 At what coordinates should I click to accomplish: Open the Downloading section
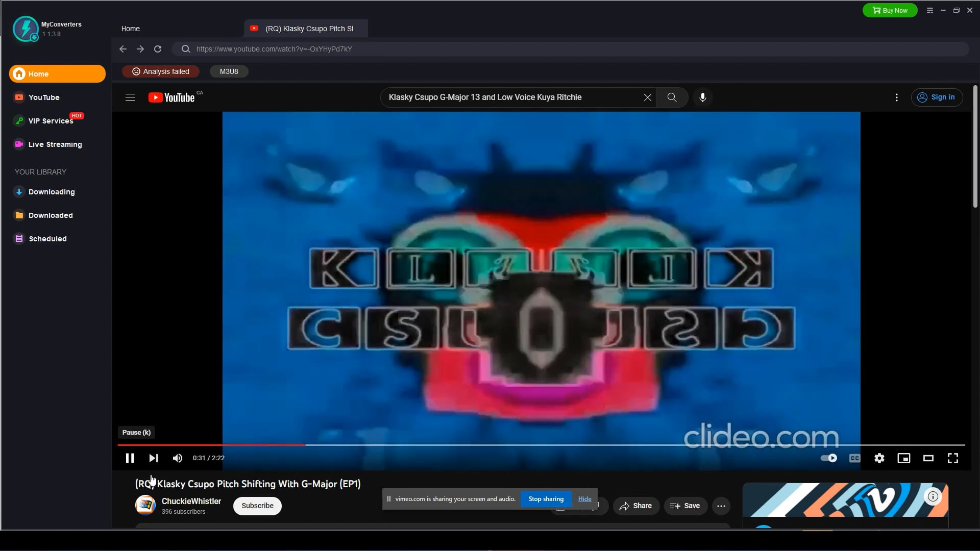tap(52, 192)
